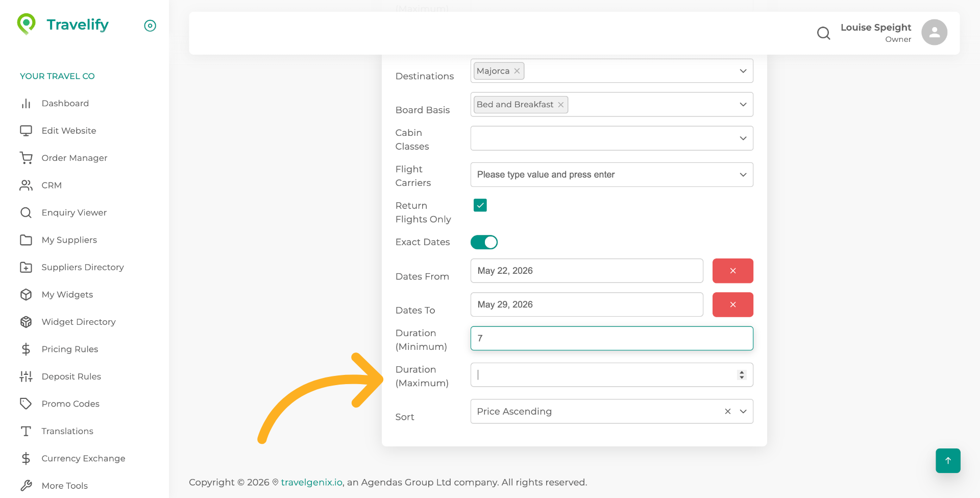Disable the Exact Dates toggle
The image size is (980, 498).
(x=484, y=242)
